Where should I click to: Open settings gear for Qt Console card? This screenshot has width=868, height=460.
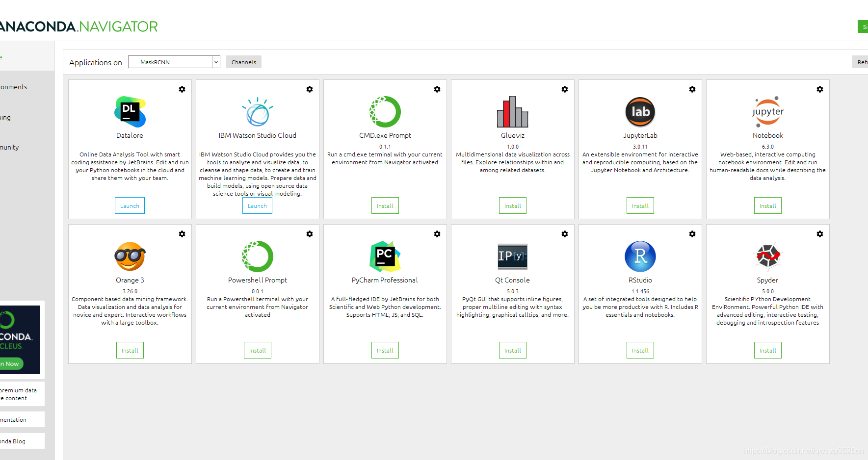tap(565, 234)
